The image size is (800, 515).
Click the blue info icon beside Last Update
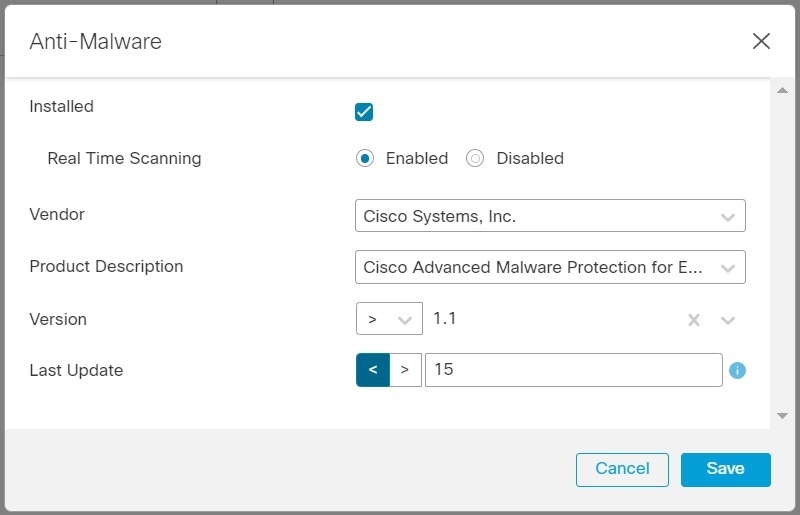pyautogui.click(x=737, y=370)
